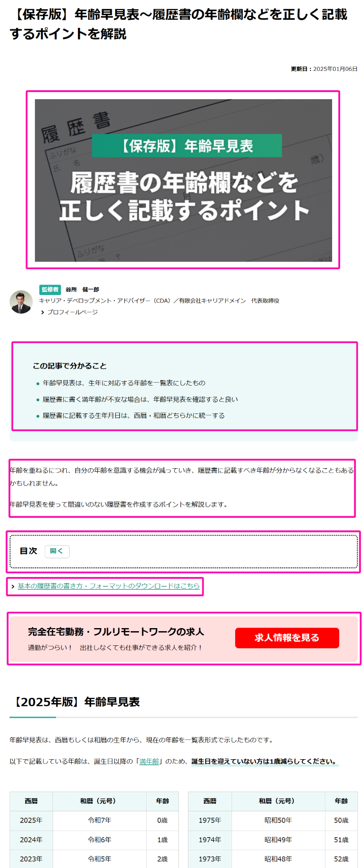Open the プロフィールページ link
364x868 pixels.
pyautogui.click(x=72, y=312)
